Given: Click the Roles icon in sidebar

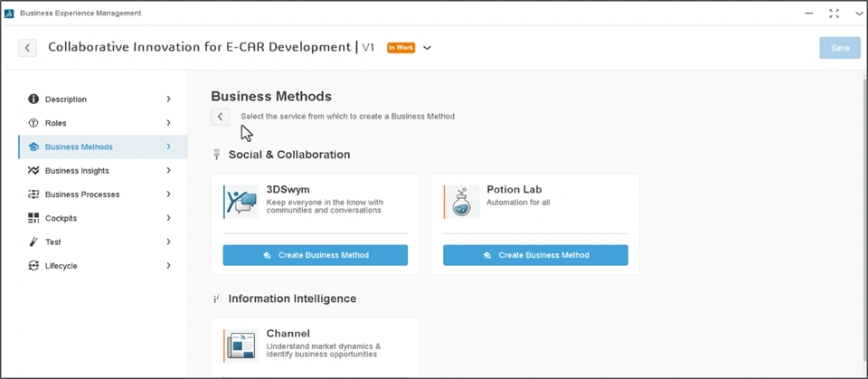Looking at the screenshot, I should click(33, 123).
